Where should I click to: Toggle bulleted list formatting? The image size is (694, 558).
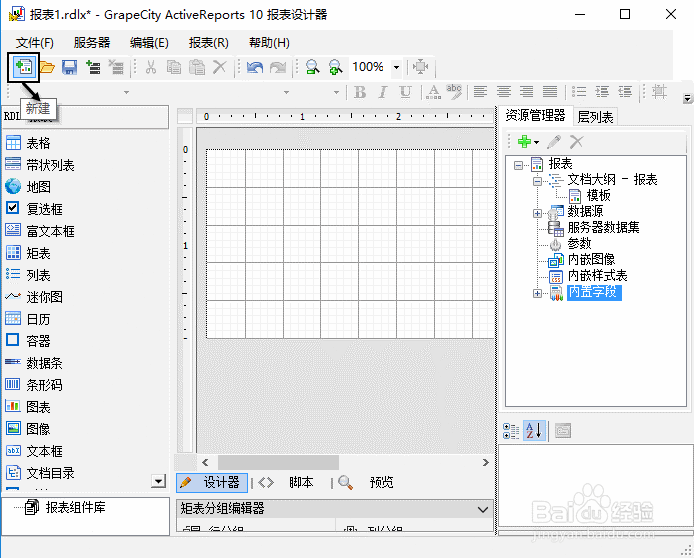(579, 92)
